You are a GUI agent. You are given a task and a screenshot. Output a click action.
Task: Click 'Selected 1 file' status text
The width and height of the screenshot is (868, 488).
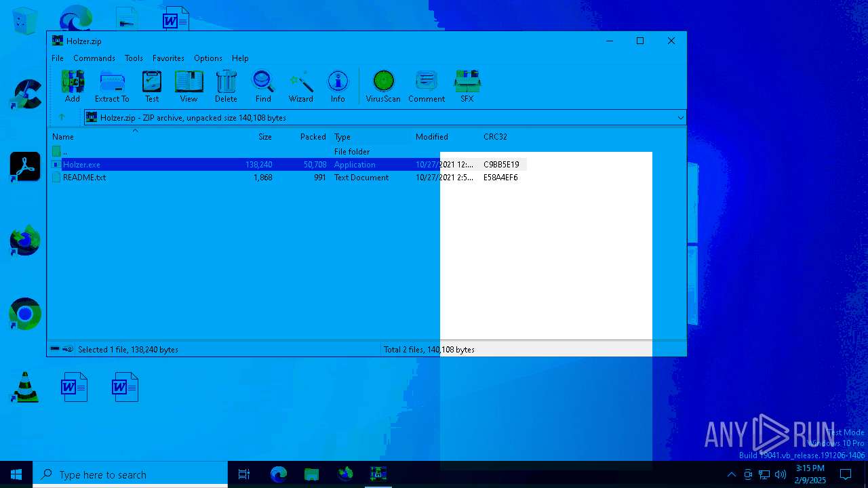click(x=128, y=350)
